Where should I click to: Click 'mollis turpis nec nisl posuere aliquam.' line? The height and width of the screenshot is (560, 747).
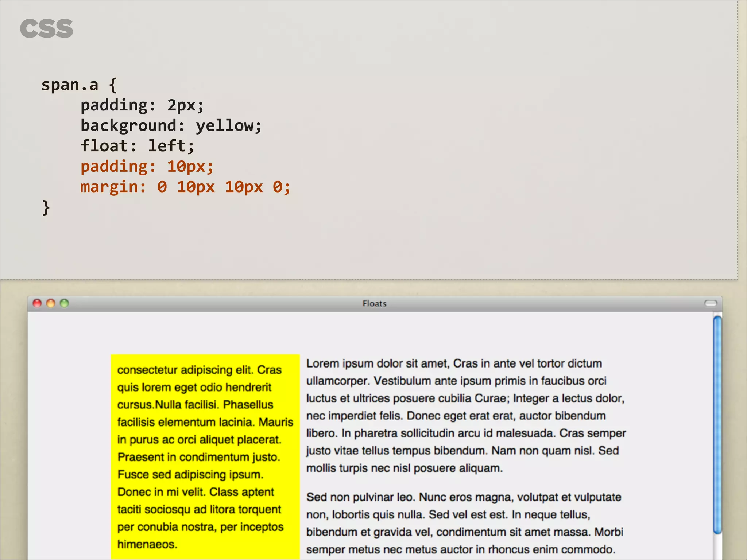[x=405, y=468]
